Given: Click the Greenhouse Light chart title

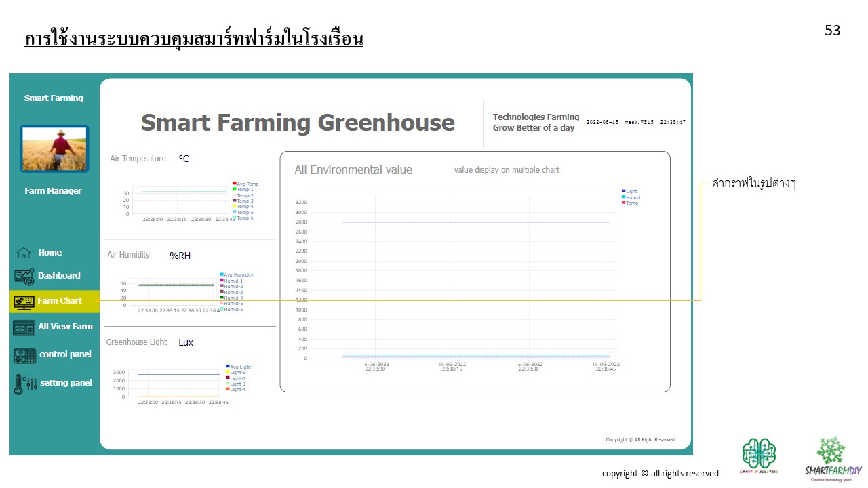Looking at the screenshot, I should coord(136,342).
